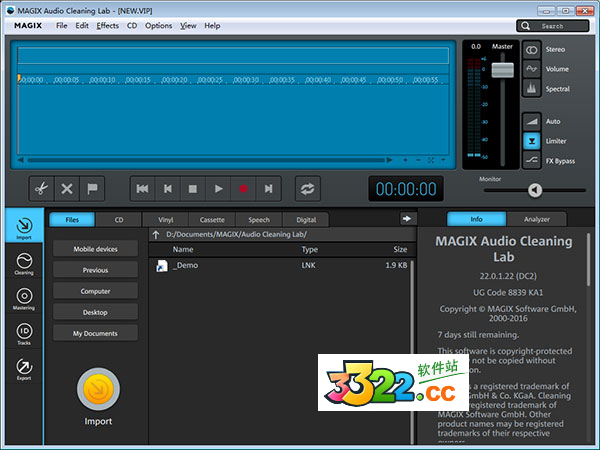This screenshot has width=600, height=450.
Task: Switch to the Info tab
Action: coord(476,219)
